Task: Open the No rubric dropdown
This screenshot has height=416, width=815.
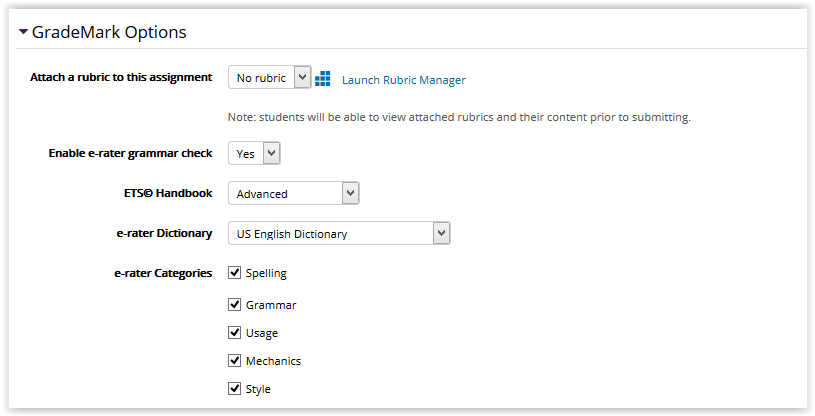Action: coord(270,77)
